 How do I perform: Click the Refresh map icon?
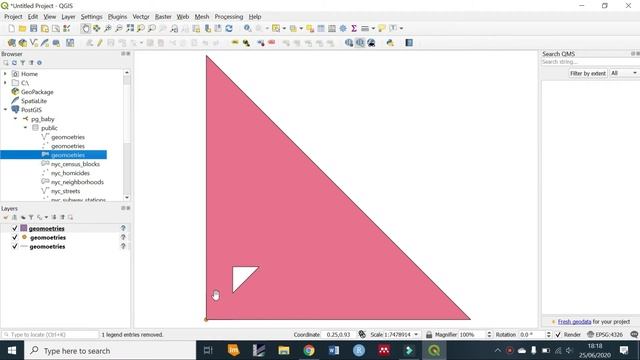(229, 28)
